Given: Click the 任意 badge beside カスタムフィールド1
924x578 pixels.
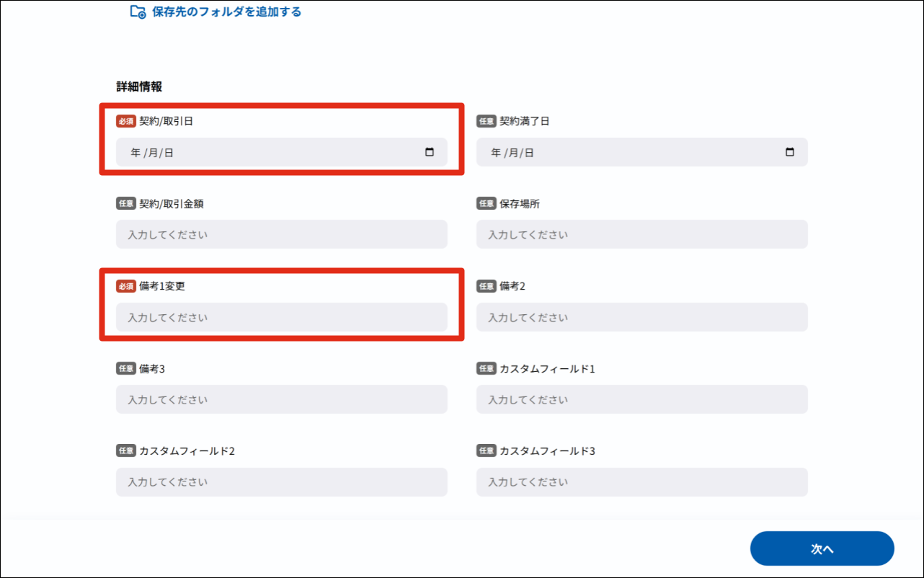Looking at the screenshot, I should [486, 369].
